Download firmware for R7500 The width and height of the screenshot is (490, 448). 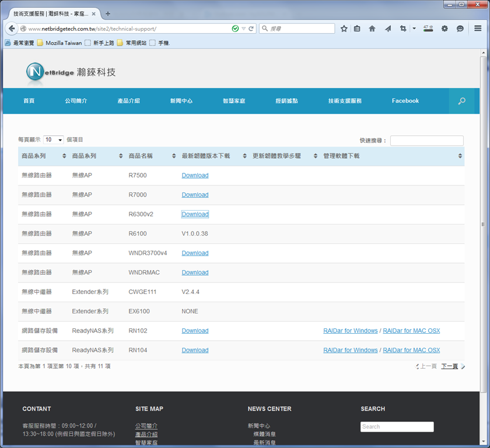(x=195, y=175)
